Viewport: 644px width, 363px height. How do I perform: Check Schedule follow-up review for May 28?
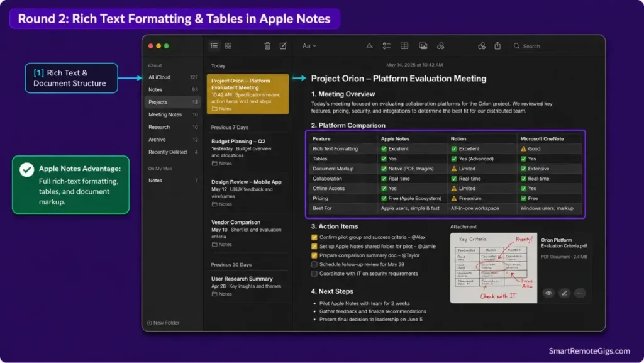314,264
